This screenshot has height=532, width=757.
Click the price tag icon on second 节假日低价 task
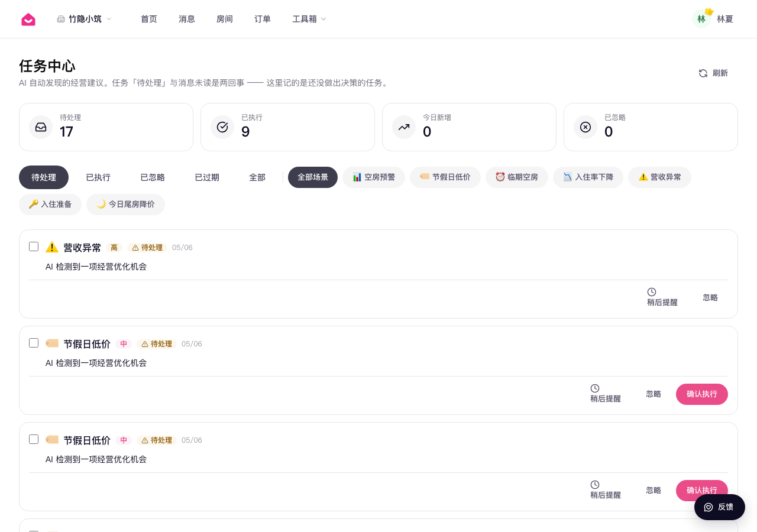(x=52, y=440)
